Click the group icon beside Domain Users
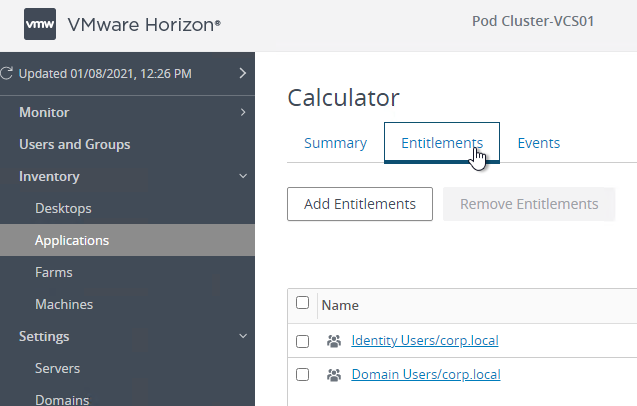The height and width of the screenshot is (406, 637). pos(334,375)
